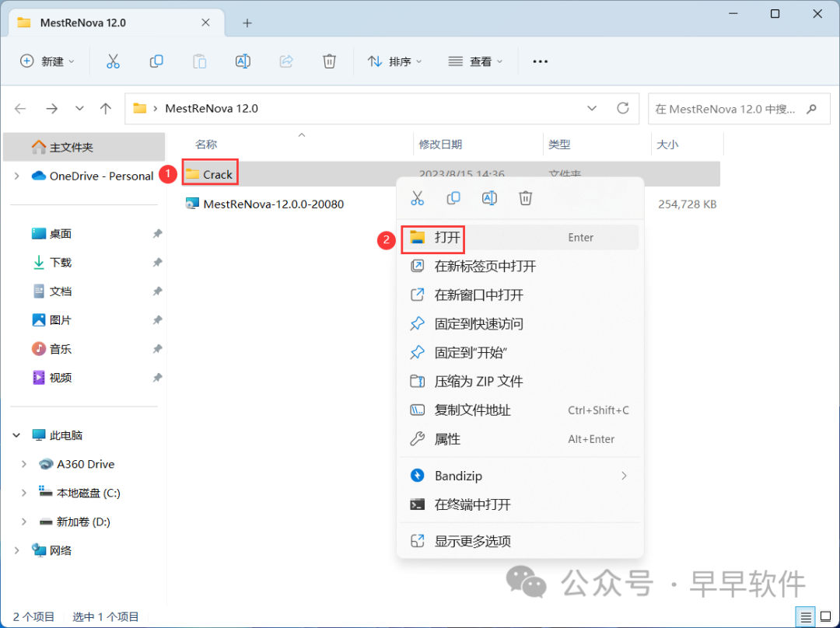Switch to large thumbnails view icon in status bar

pyautogui.click(x=825, y=616)
